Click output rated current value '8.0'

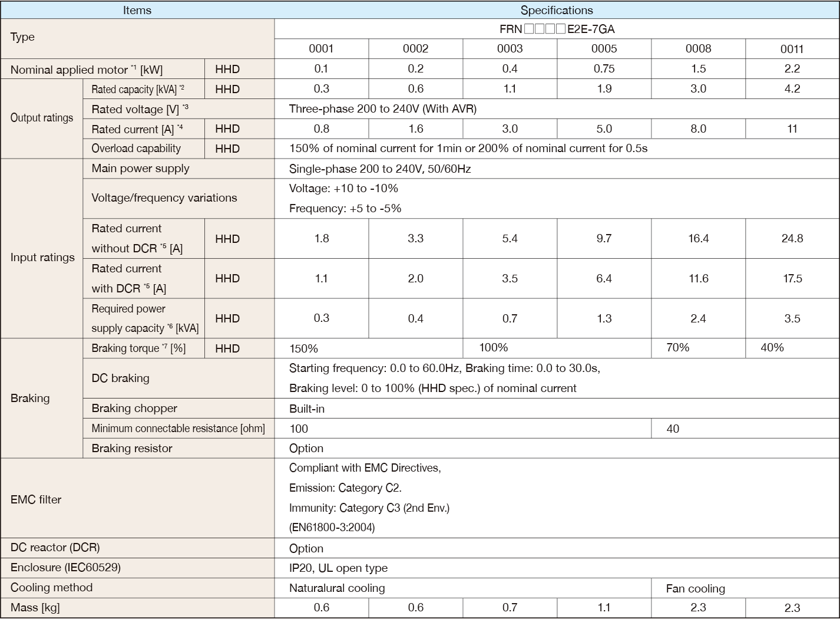click(698, 129)
